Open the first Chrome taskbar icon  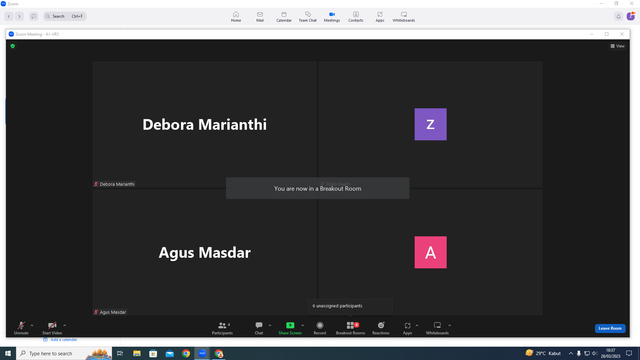coord(186,353)
